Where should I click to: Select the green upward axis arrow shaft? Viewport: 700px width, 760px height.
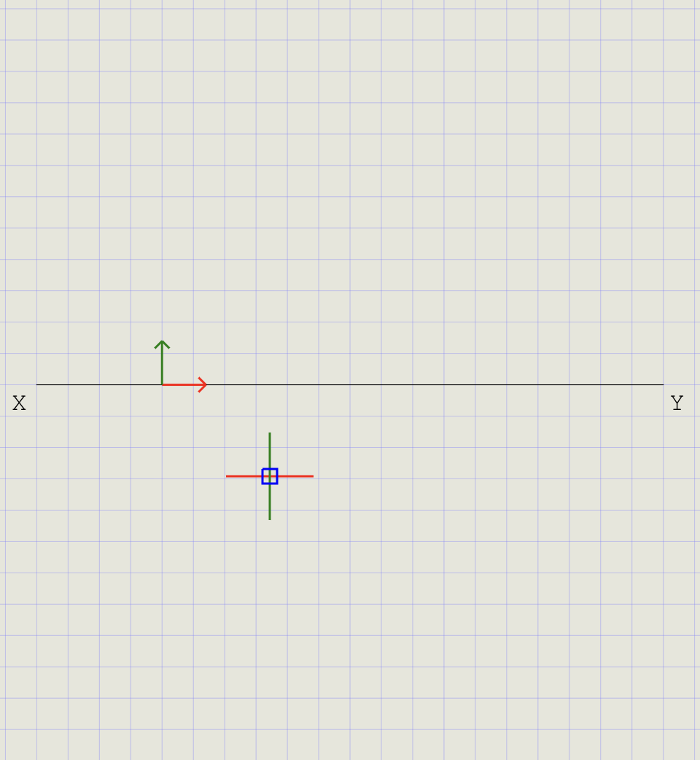pyautogui.click(x=162, y=363)
